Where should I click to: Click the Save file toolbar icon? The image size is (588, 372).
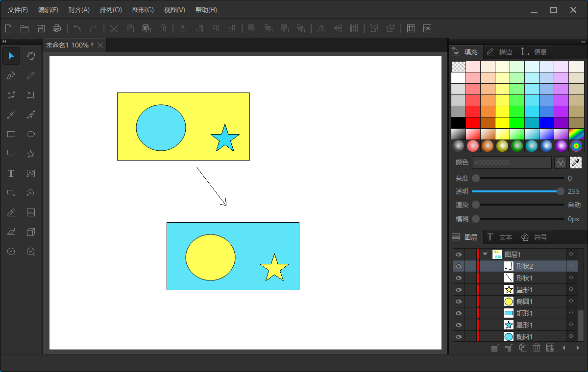coord(41,28)
